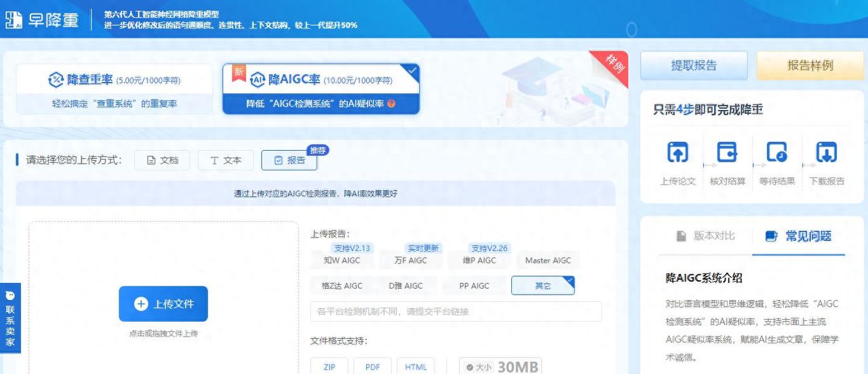868x374 pixels.
Task: Click the 早降重 logo
Action: 42,20
